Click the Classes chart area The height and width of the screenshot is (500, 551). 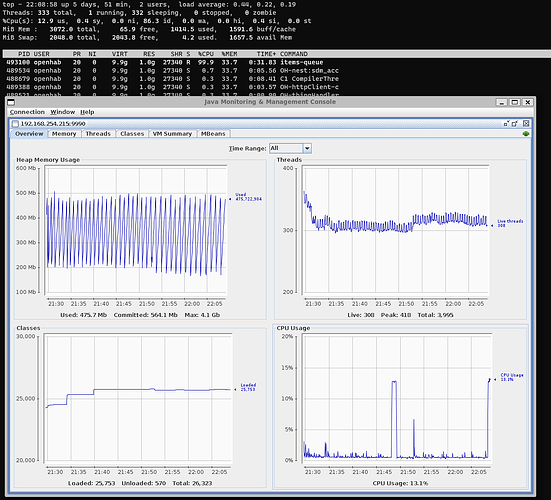(x=138, y=398)
